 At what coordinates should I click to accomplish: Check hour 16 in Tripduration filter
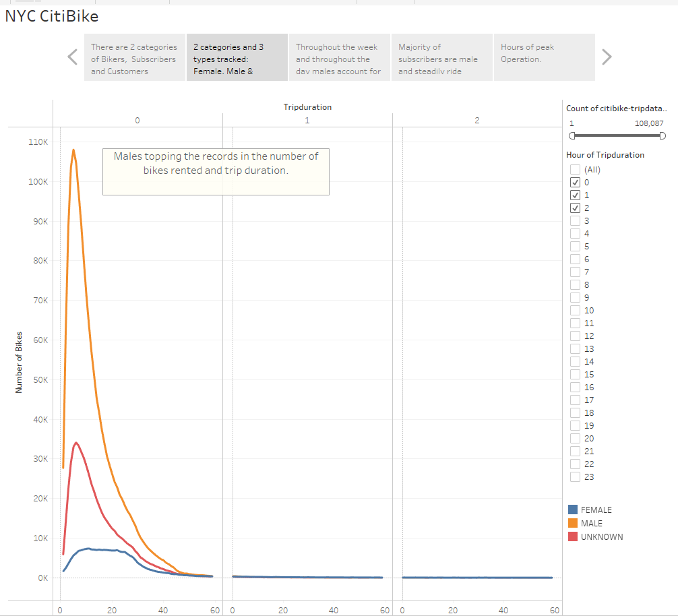click(x=575, y=388)
